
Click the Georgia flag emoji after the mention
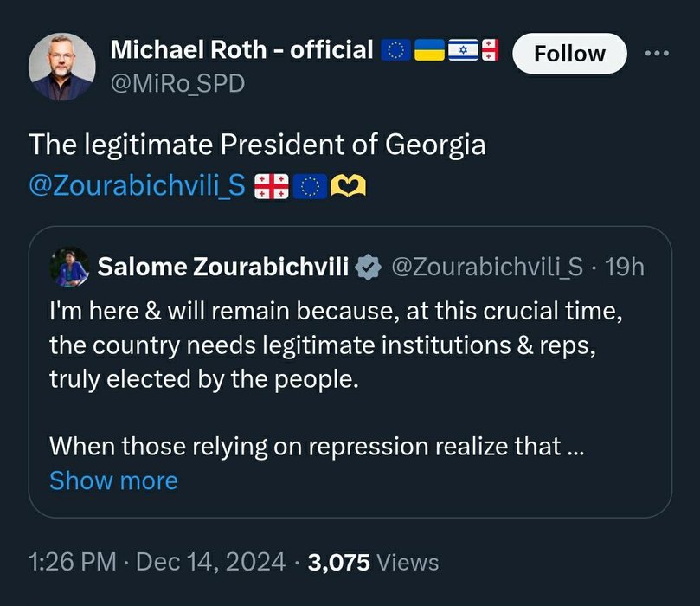[x=272, y=184]
